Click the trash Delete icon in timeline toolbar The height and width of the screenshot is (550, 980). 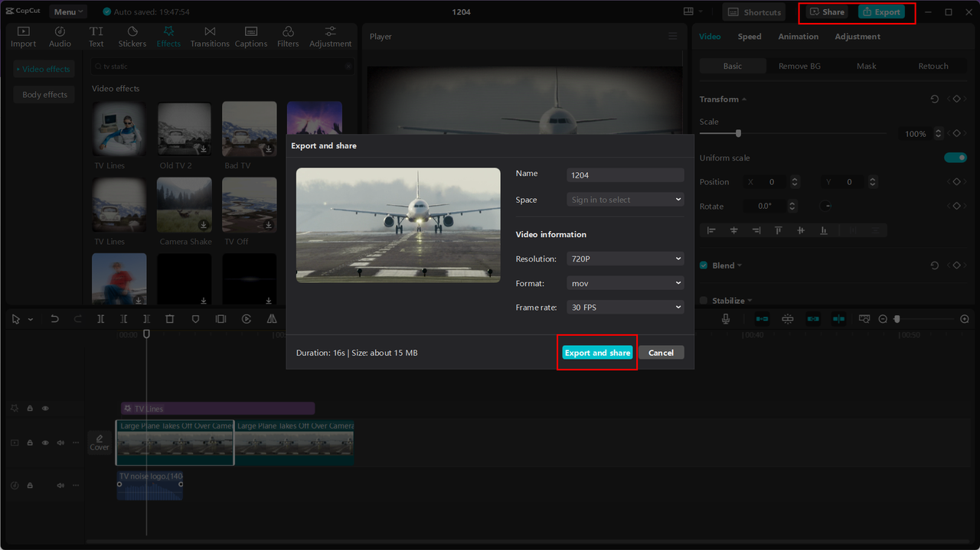coord(170,319)
